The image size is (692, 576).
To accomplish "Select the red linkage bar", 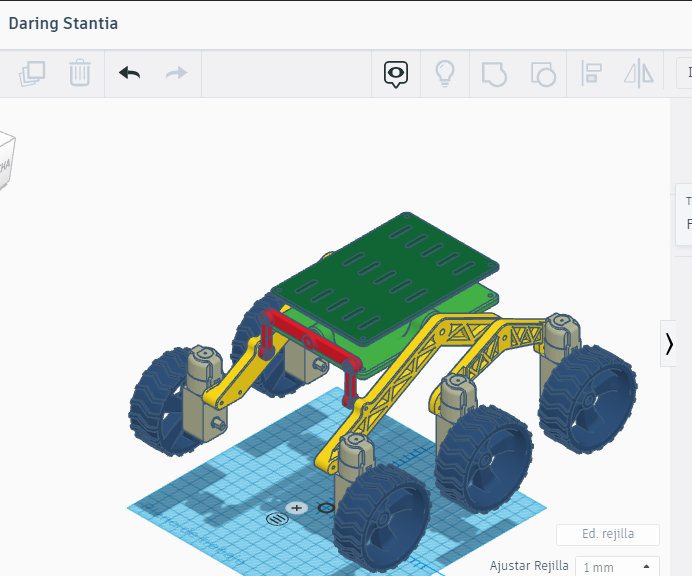I will pyautogui.click(x=310, y=343).
